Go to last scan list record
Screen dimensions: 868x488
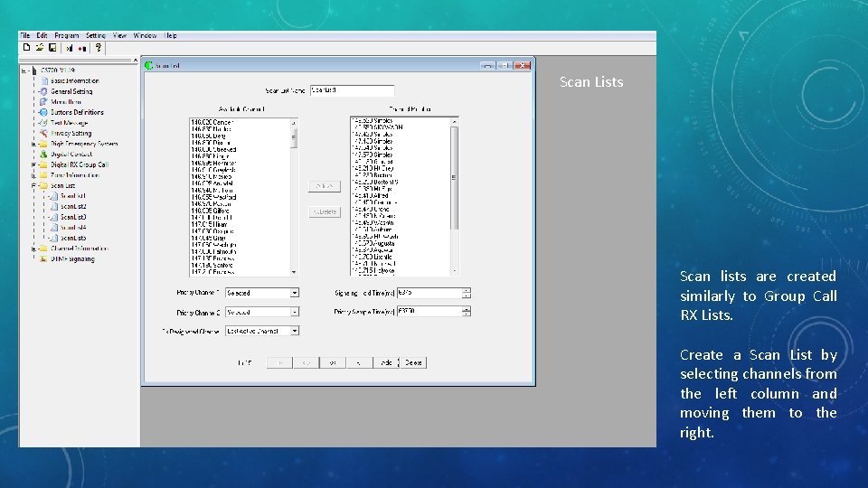[x=359, y=363]
